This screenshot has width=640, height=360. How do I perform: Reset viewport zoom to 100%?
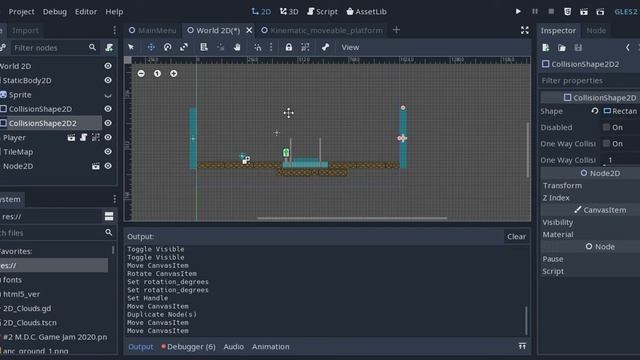157,73
